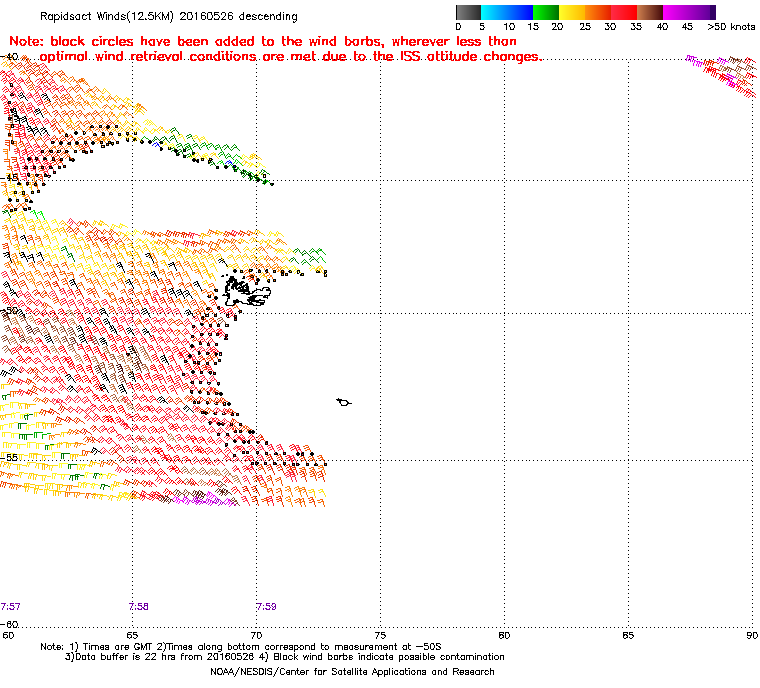Click the -50 latitude label
The width and height of the screenshot is (760, 688).
pos(9,310)
